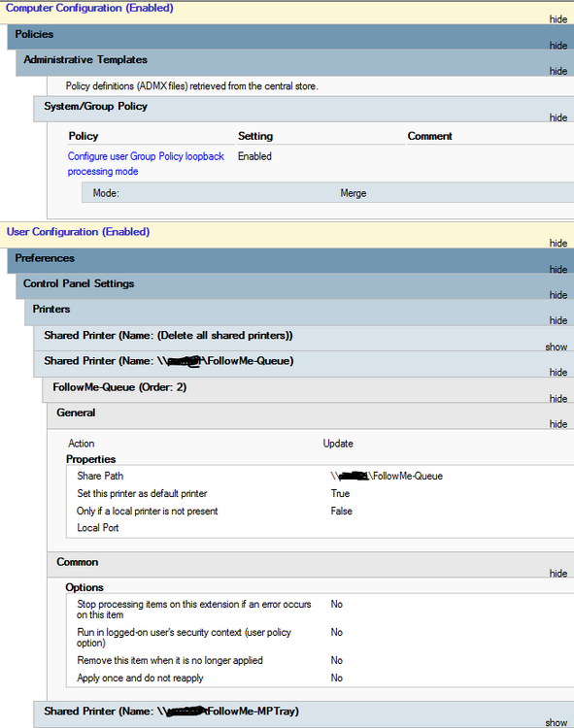Collapse FollowMe-Queue (Order: 2) entry
Viewport: 574px width, 728px height.
(x=558, y=399)
